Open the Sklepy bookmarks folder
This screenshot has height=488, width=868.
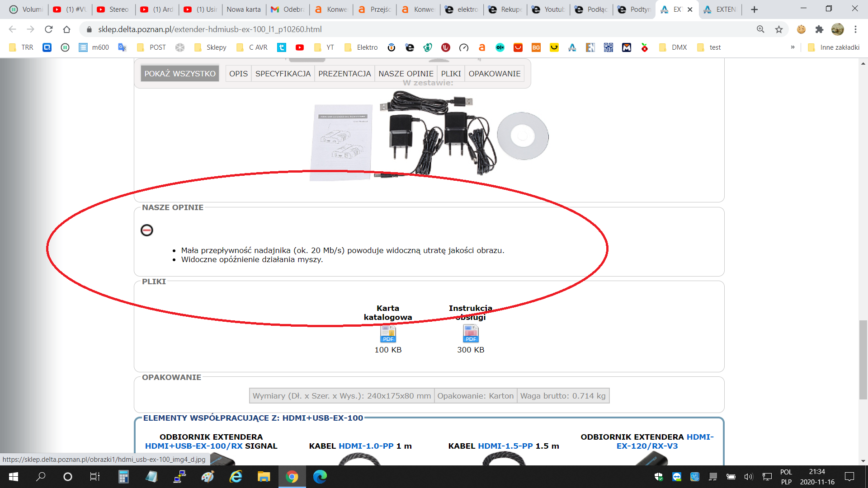210,47
